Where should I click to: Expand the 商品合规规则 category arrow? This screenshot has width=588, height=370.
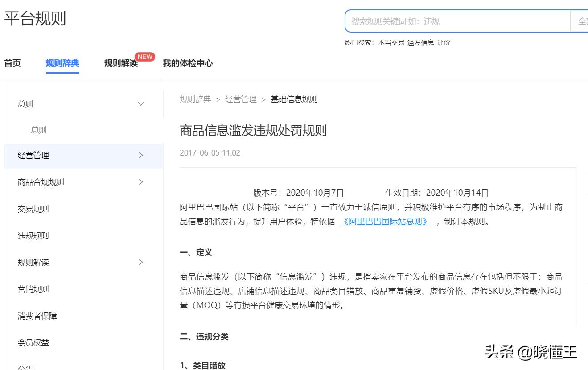140,182
